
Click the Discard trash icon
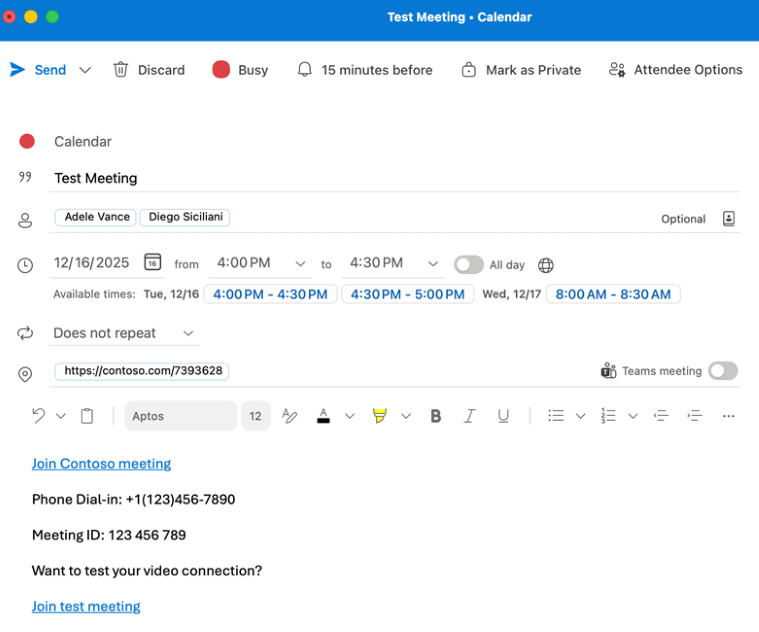(x=121, y=70)
